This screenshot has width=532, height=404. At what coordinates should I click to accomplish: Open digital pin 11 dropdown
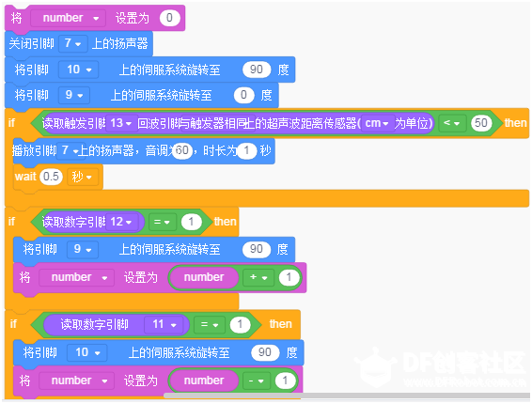pyautogui.click(x=164, y=325)
